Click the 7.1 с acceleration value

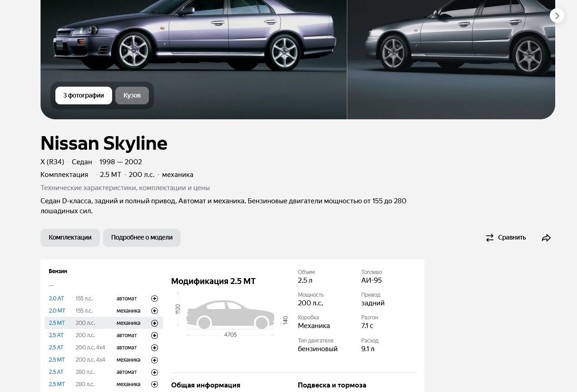click(367, 326)
